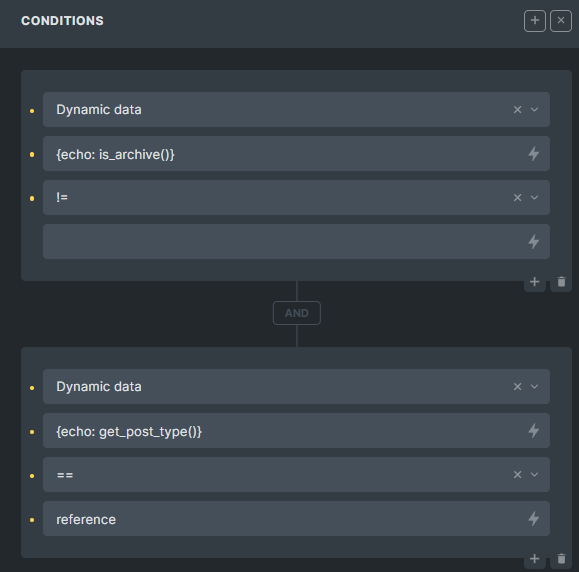Click the CONDITIONS panel title

tap(62, 21)
